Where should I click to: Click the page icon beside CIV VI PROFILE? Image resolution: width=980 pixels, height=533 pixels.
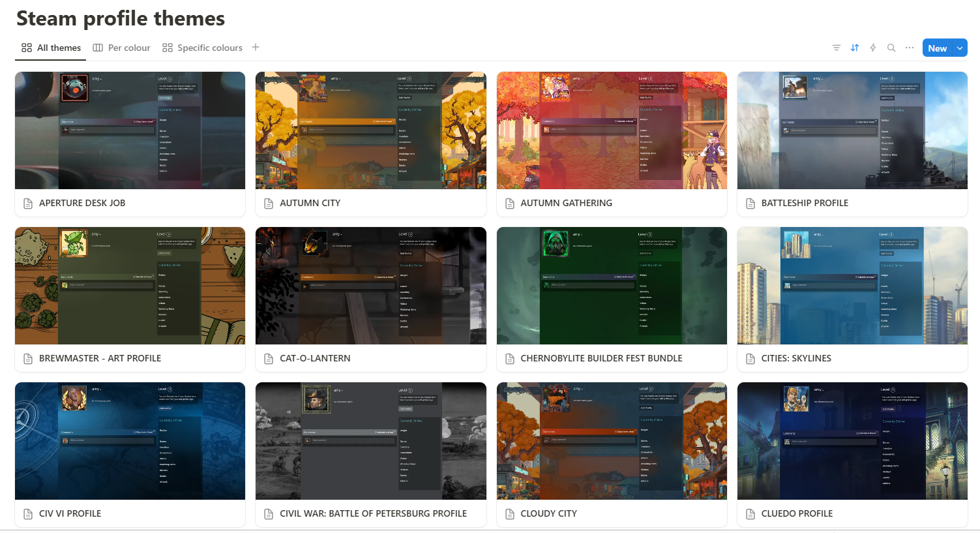(x=28, y=514)
